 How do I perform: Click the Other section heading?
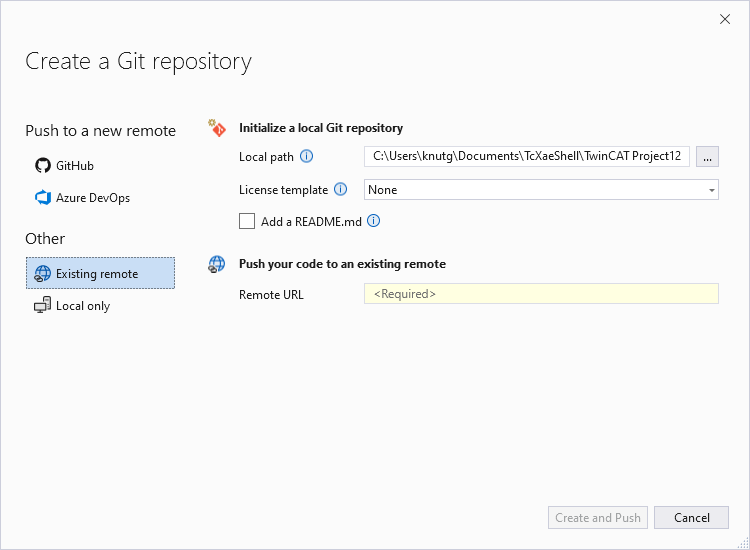(45, 239)
